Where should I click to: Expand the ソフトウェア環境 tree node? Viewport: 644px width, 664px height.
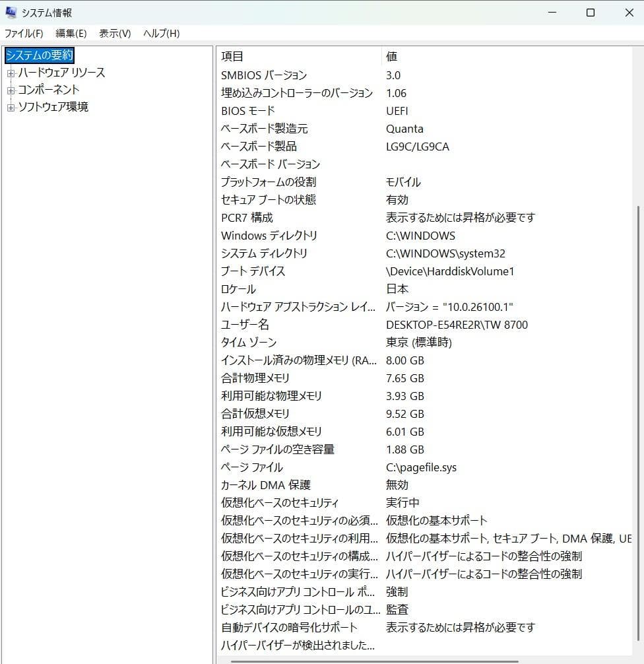click(x=11, y=106)
